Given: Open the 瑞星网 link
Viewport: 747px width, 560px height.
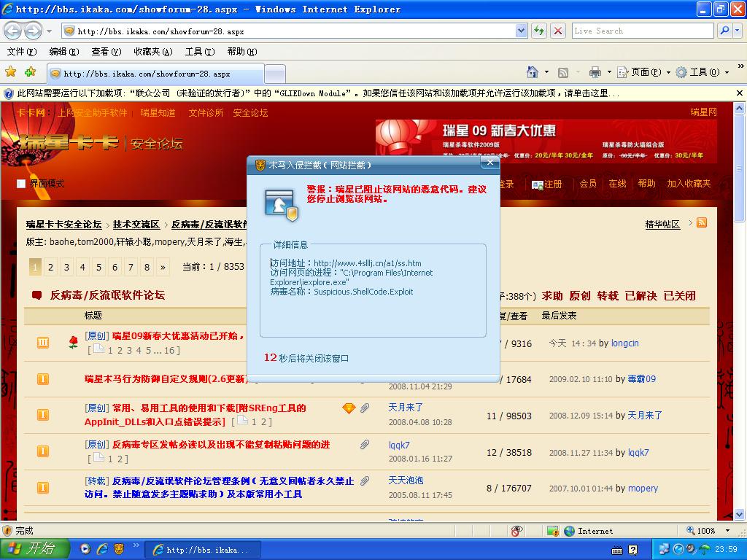Looking at the screenshot, I should tap(704, 112).
